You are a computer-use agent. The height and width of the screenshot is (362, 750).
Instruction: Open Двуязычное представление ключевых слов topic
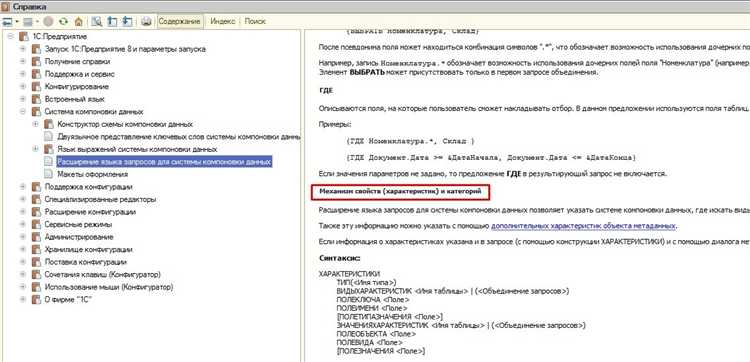(179, 137)
